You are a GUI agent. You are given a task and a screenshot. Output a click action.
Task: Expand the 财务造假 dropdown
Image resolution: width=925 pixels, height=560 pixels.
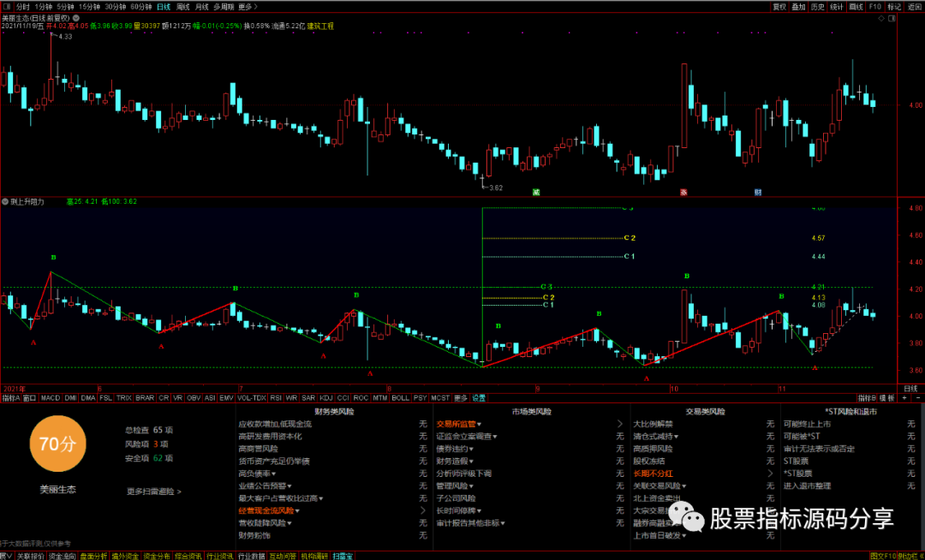[455, 461]
